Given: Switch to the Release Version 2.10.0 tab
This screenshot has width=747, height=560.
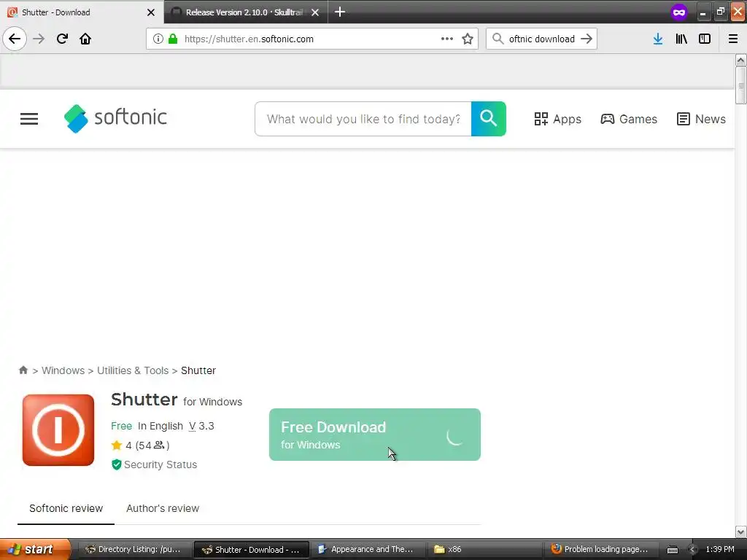Looking at the screenshot, I should click(245, 12).
